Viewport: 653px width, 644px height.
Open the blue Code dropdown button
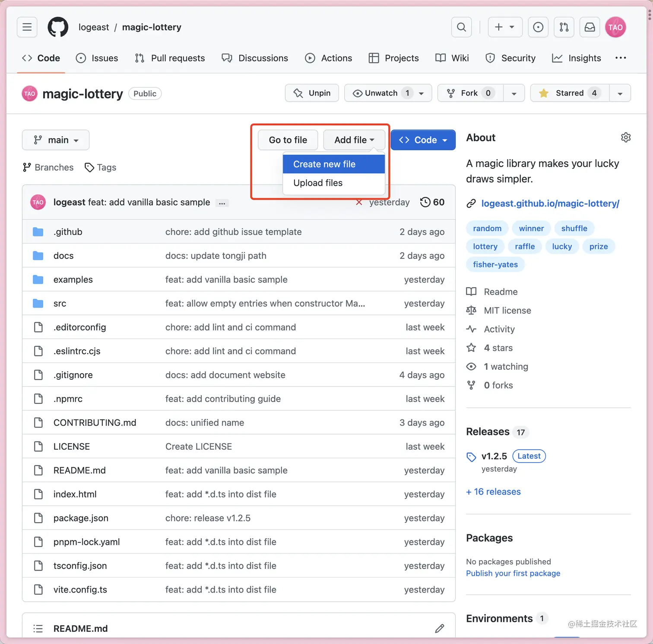coord(423,140)
